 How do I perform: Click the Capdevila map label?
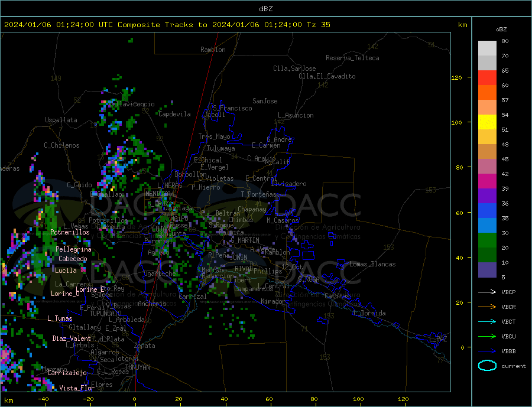(x=175, y=114)
